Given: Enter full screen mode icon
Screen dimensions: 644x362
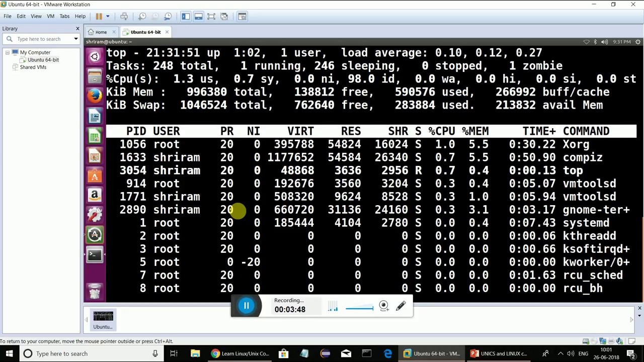Looking at the screenshot, I should pos(211,17).
